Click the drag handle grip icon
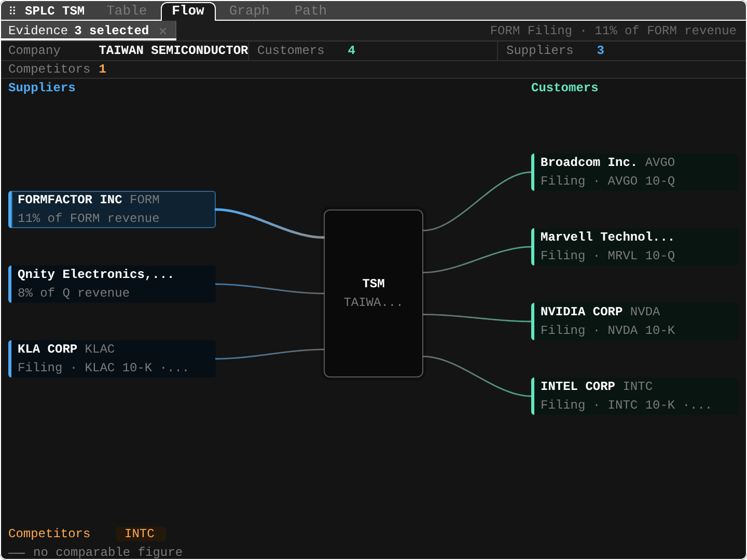Screen dimensions: 747x560 click(x=12, y=10)
